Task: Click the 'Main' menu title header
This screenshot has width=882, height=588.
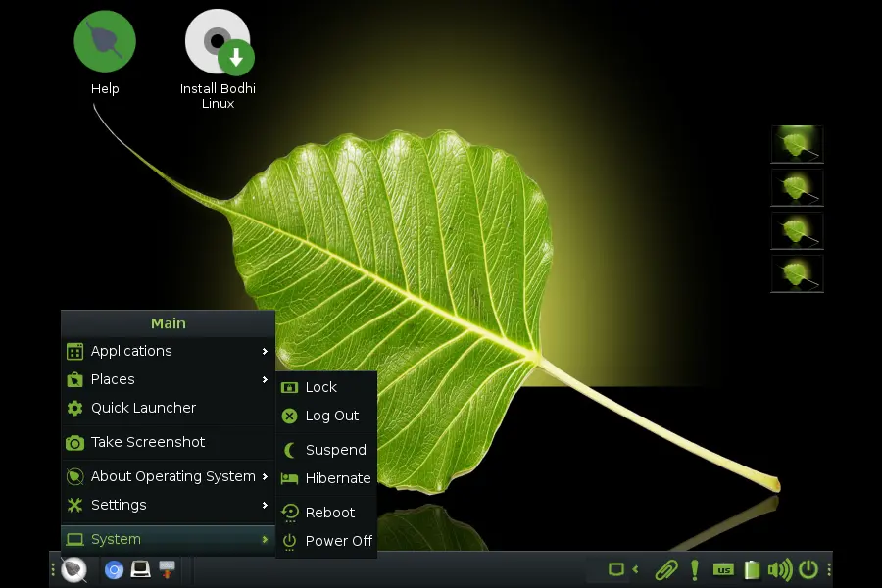Action: click(169, 323)
